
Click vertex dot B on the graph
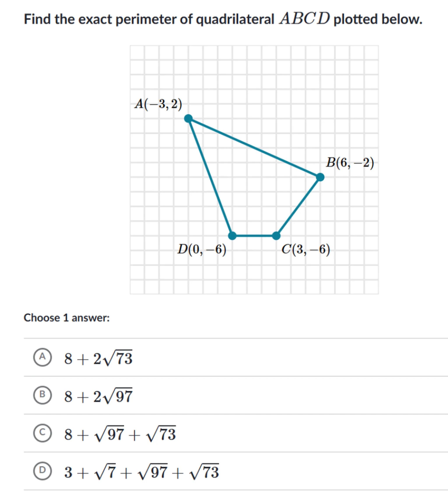pos(320,177)
